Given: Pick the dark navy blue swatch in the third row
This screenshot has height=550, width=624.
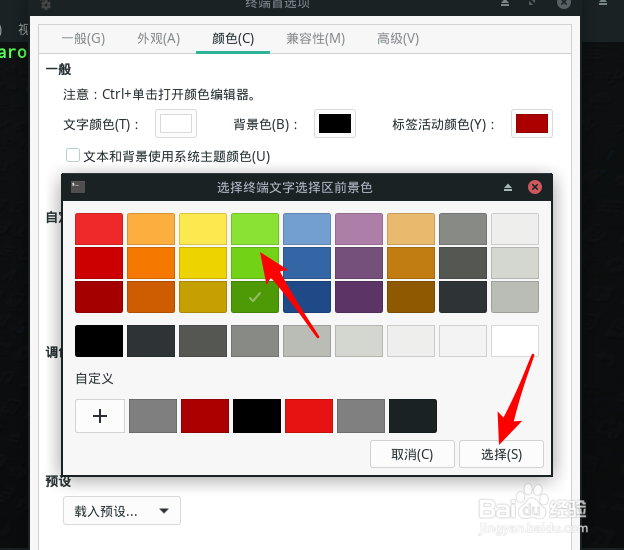Looking at the screenshot, I should pyautogui.click(x=307, y=297).
